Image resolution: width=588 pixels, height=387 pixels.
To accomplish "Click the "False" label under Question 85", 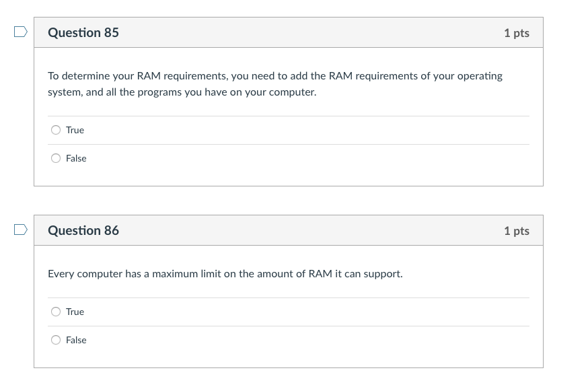I will (x=76, y=158).
